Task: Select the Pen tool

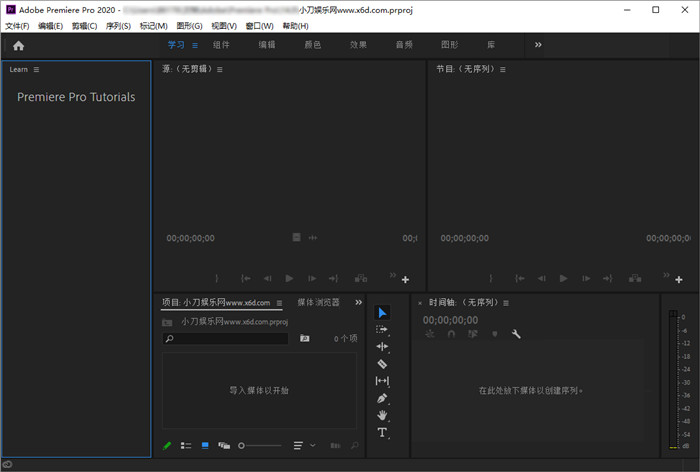Action: [x=382, y=398]
